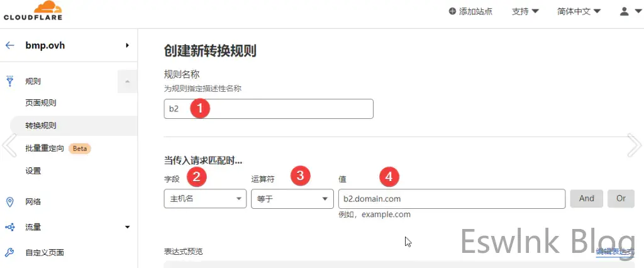Click the plus icon for 添加站点
The height and width of the screenshot is (268, 644).
(x=452, y=11)
